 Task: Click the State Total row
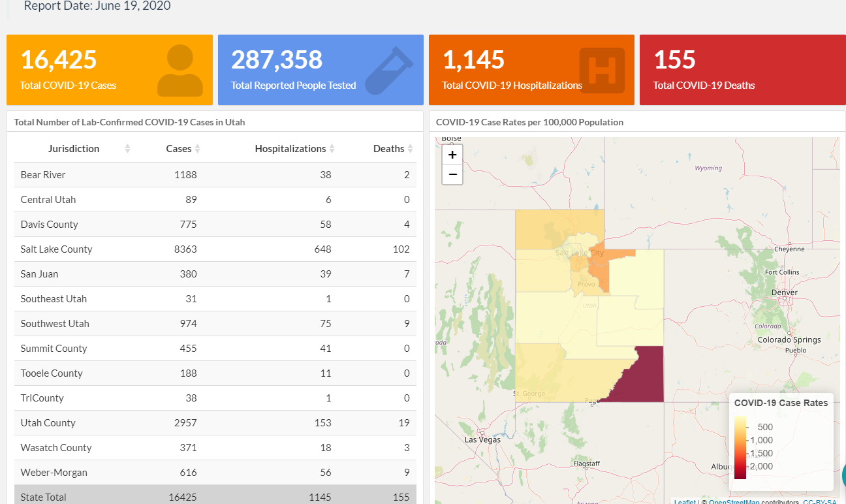coord(215,496)
